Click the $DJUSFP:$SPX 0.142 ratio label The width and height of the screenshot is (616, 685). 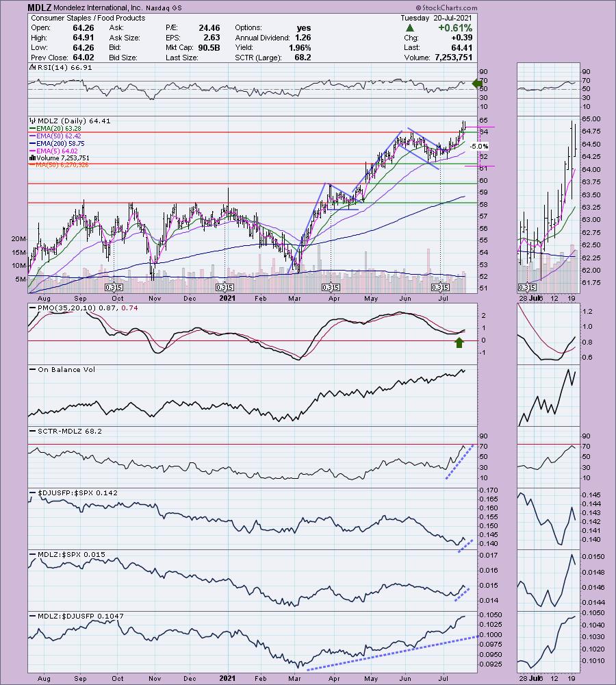tap(77, 493)
